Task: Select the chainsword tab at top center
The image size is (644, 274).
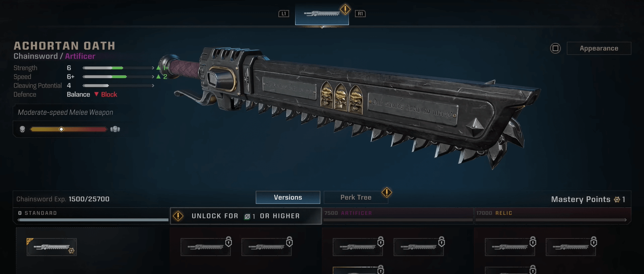Action: 322,14
